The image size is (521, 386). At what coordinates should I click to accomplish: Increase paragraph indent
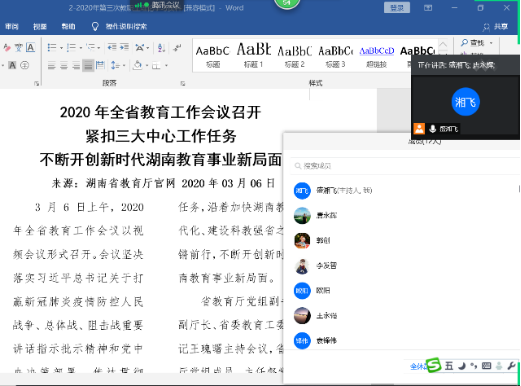click(x=124, y=48)
